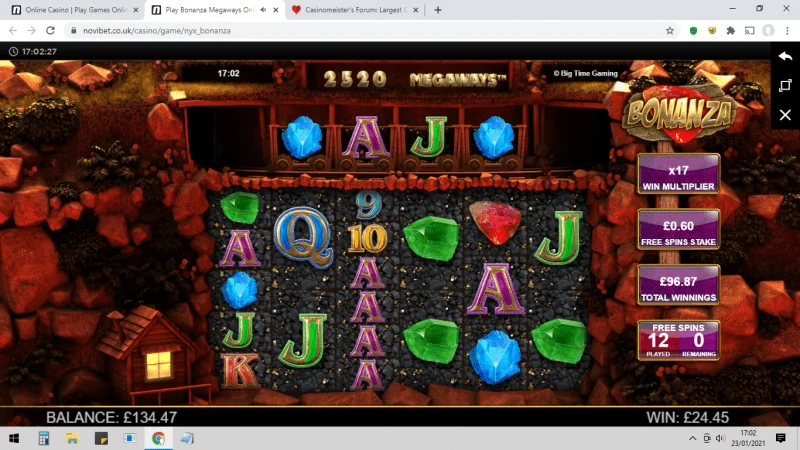The width and height of the screenshot is (800, 450).
Task: Click the red gem symbol
Action: [x=495, y=222]
